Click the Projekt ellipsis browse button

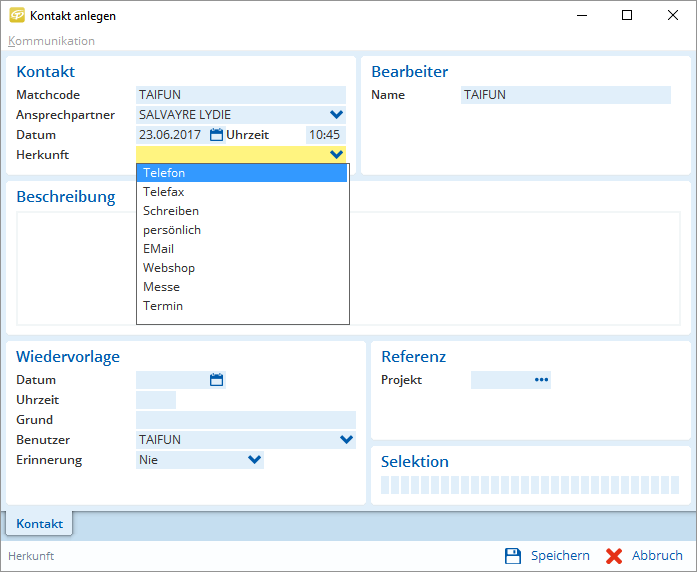(x=541, y=380)
